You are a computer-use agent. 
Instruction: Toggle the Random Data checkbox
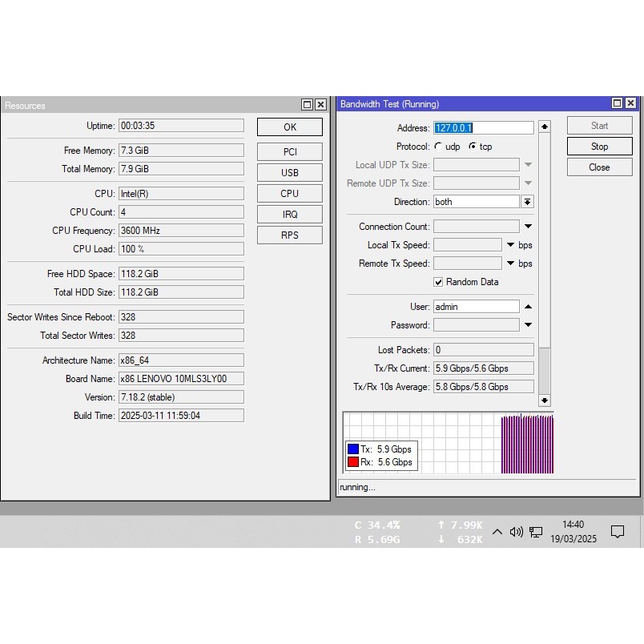pos(438,282)
